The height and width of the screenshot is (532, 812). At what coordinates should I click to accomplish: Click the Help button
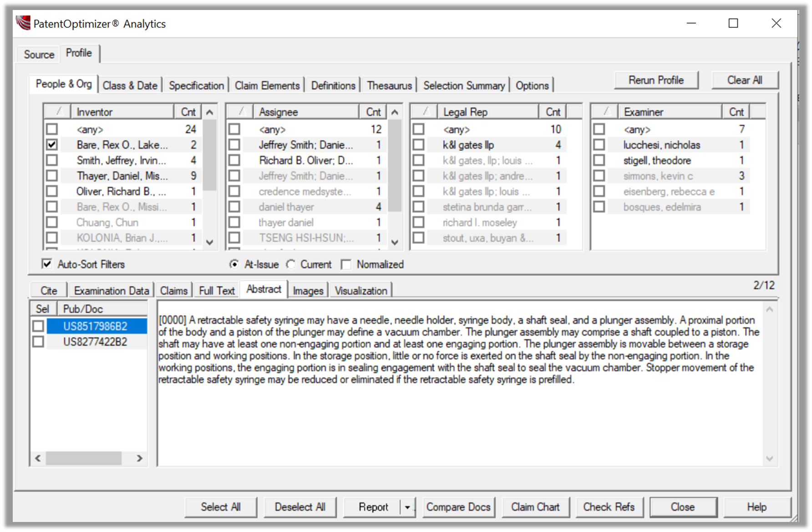756,507
